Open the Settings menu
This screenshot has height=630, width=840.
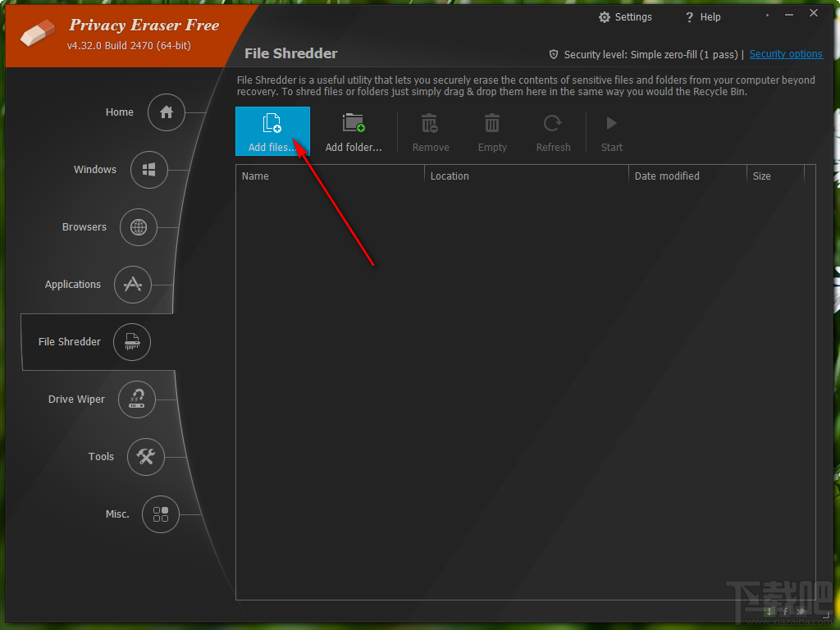(x=625, y=16)
